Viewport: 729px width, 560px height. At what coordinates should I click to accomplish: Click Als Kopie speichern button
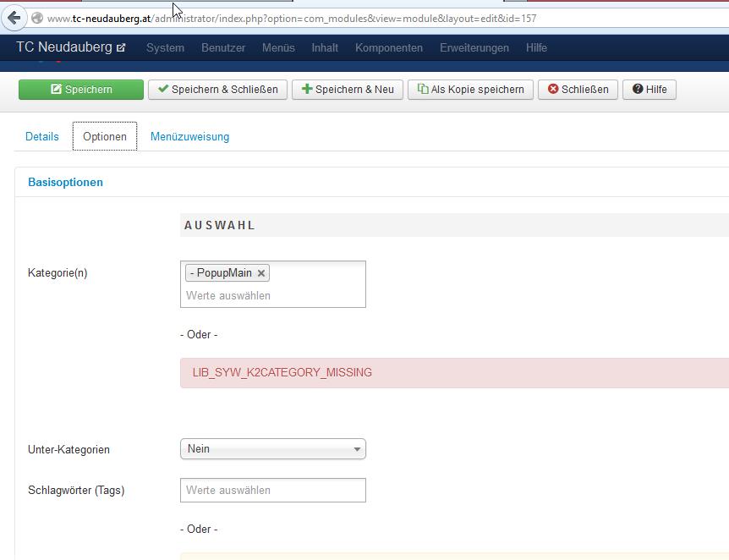pyautogui.click(x=470, y=90)
